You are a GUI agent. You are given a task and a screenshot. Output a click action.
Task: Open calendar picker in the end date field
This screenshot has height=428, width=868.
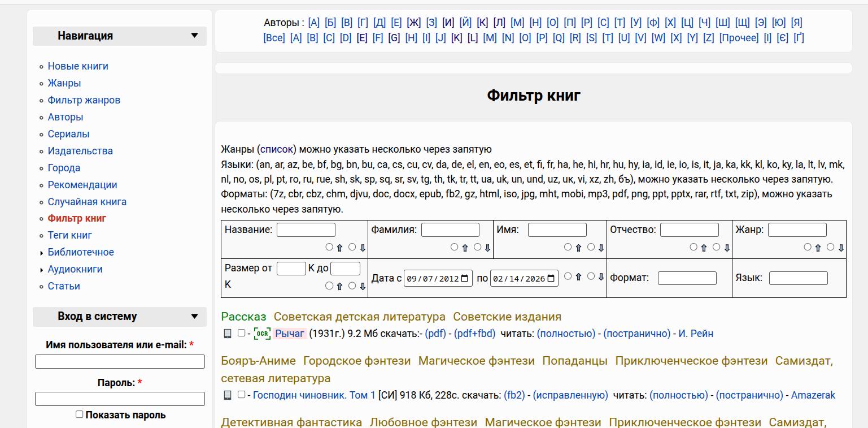pos(551,278)
